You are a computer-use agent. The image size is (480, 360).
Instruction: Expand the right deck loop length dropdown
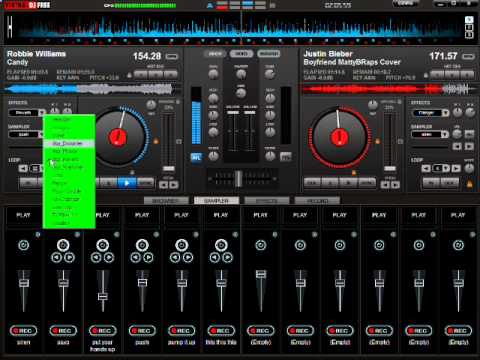point(446,168)
